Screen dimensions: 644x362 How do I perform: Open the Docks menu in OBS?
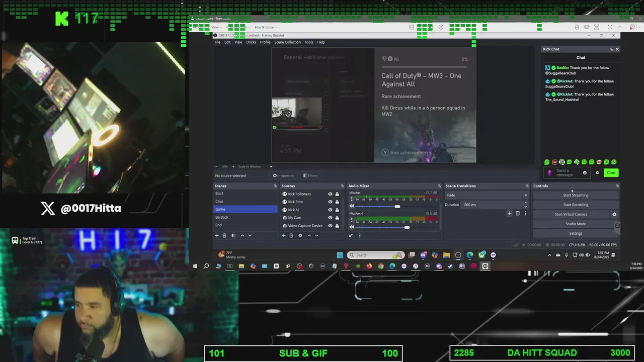251,42
